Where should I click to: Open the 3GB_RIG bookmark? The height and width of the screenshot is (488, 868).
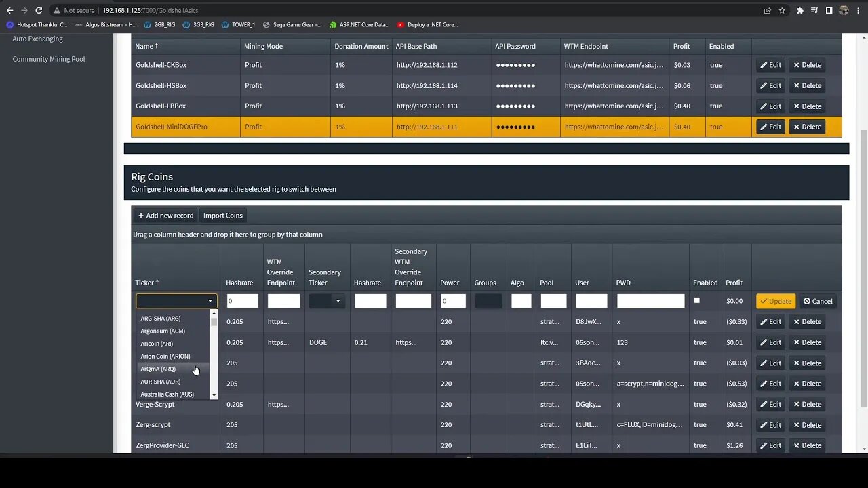tap(198, 25)
